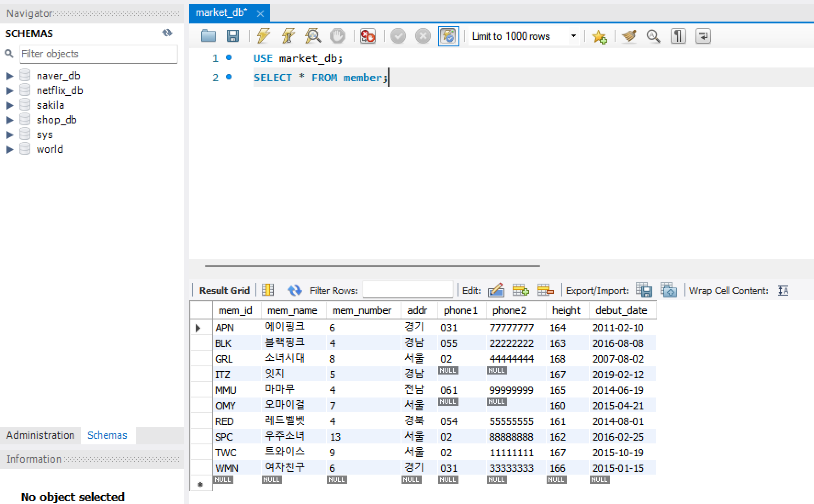The image size is (814, 504).
Task: Open a SQL script file folder icon
Action: [209, 36]
